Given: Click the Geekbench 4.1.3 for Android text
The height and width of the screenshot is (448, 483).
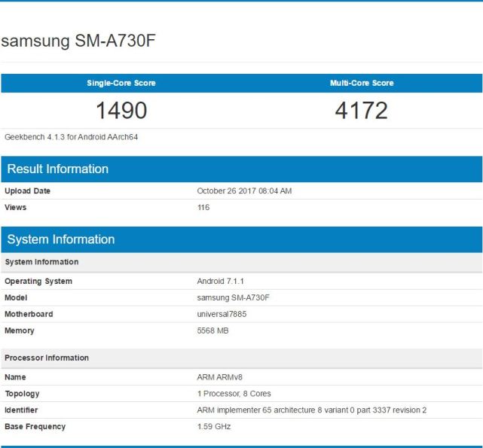Looking at the screenshot, I should click(x=71, y=137).
